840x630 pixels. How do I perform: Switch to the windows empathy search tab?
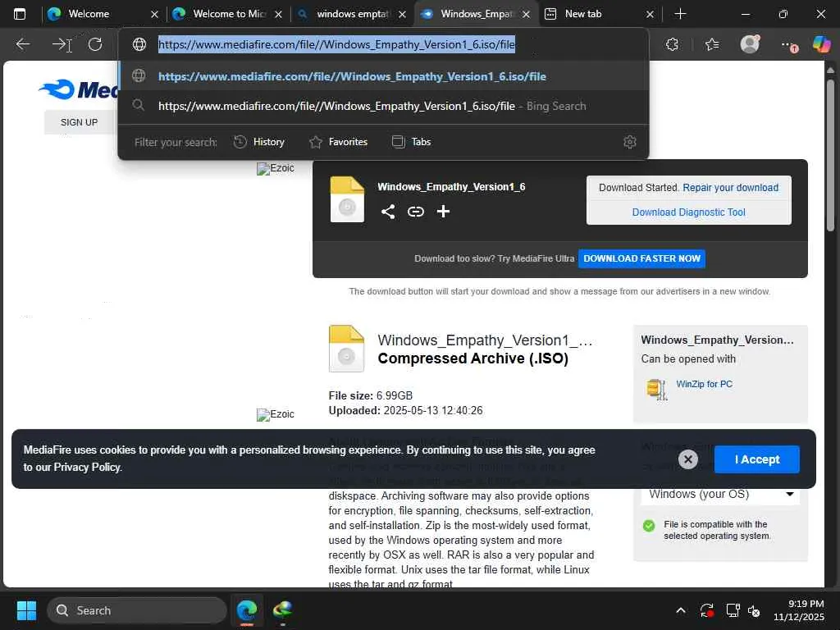point(352,14)
